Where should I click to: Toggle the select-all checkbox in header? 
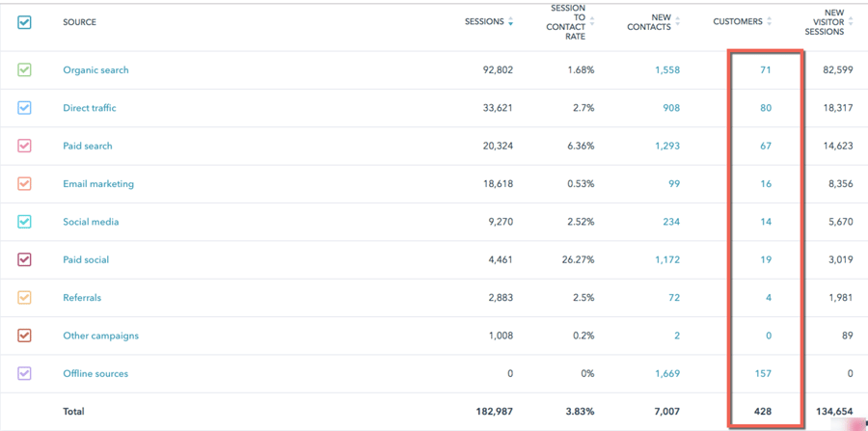[25, 22]
